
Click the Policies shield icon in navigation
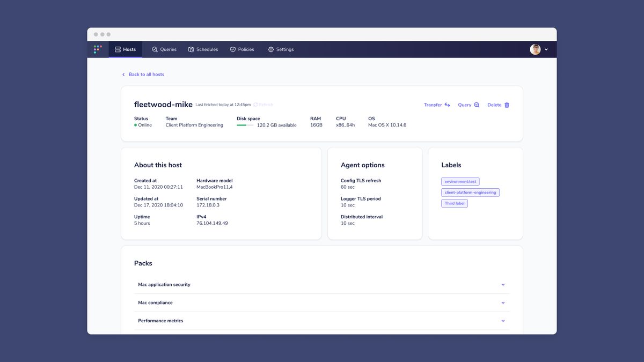tap(232, 49)
